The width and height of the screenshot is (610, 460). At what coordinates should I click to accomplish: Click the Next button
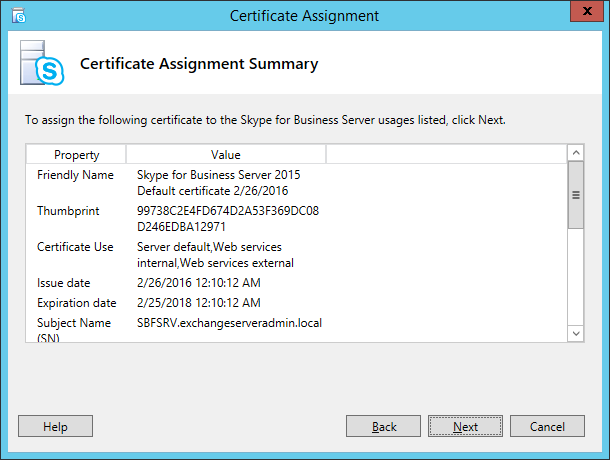pyautogui.click(x=465, y=426)
